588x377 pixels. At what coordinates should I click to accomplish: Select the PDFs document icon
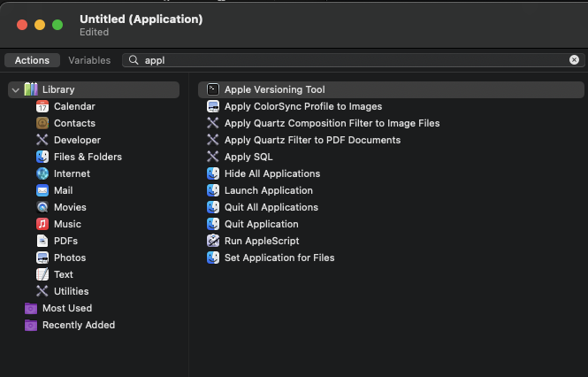pyautogui.click(x=42, y=241)
